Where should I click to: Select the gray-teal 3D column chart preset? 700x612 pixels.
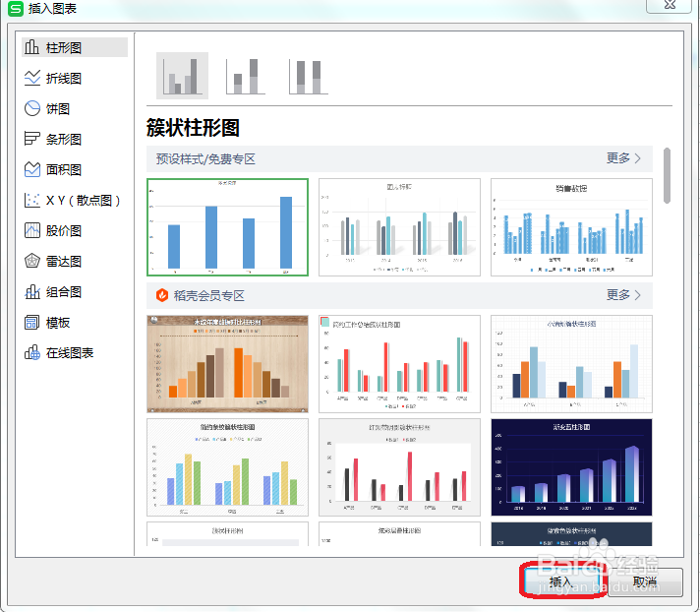pyautogui.click(x=399, y=227)
